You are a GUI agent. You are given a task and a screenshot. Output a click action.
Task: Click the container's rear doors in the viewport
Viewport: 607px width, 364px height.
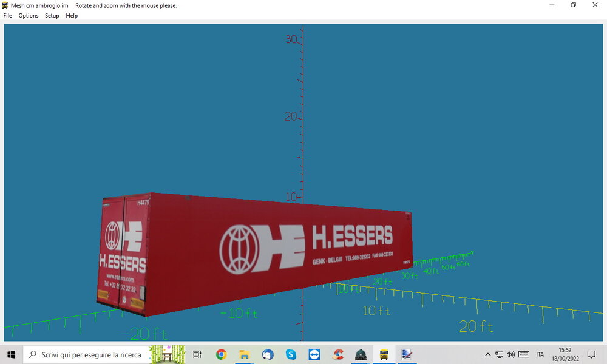pyautogui.click(x=123, y=254)
